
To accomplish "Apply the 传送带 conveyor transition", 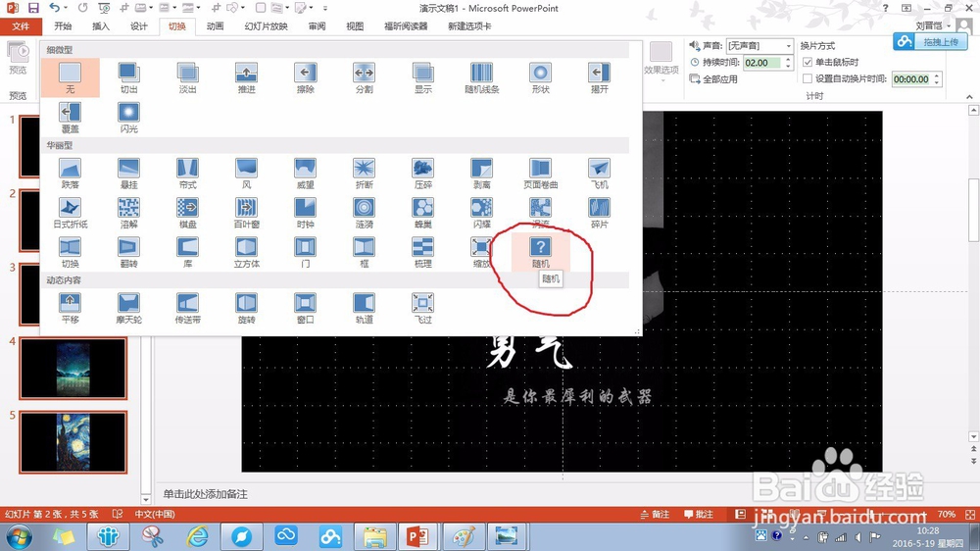I will point(187,308).
